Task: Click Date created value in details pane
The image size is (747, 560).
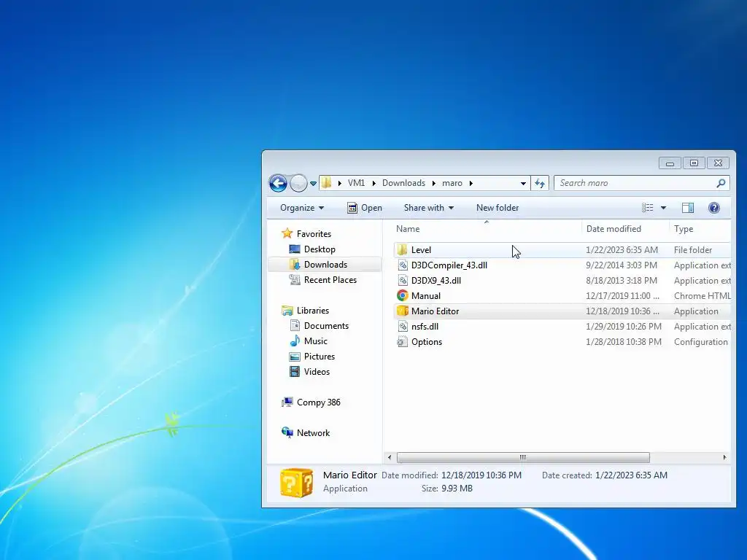Action: tap(631, 475)
